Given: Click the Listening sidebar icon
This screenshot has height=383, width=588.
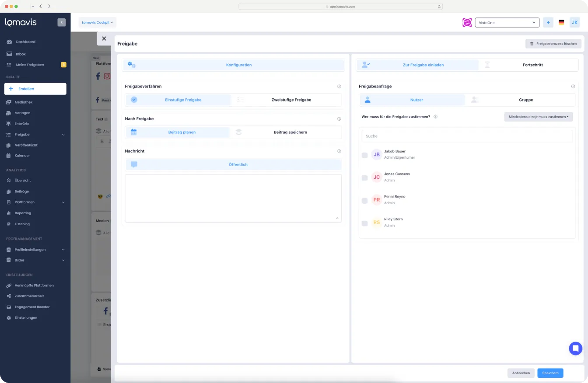Looking at the screenshot, I should pyautogui.click(x=9, y=224).
